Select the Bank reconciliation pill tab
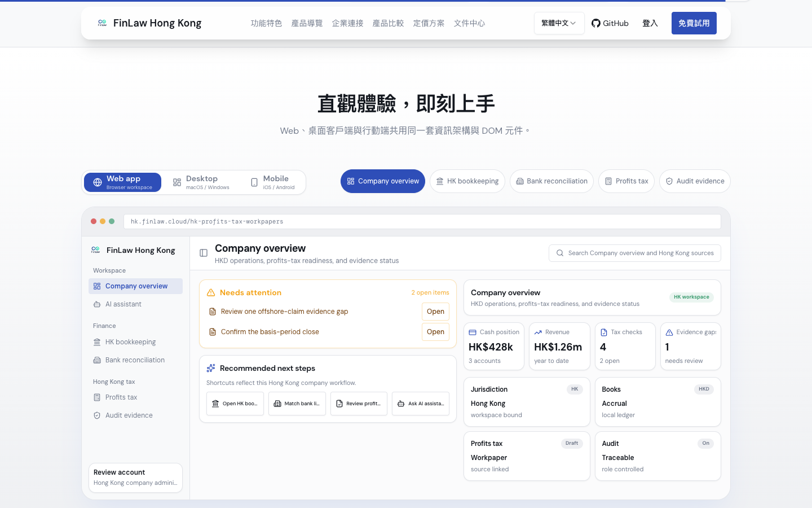This screenshot has width=812, height=508. (x=551, y=181)
